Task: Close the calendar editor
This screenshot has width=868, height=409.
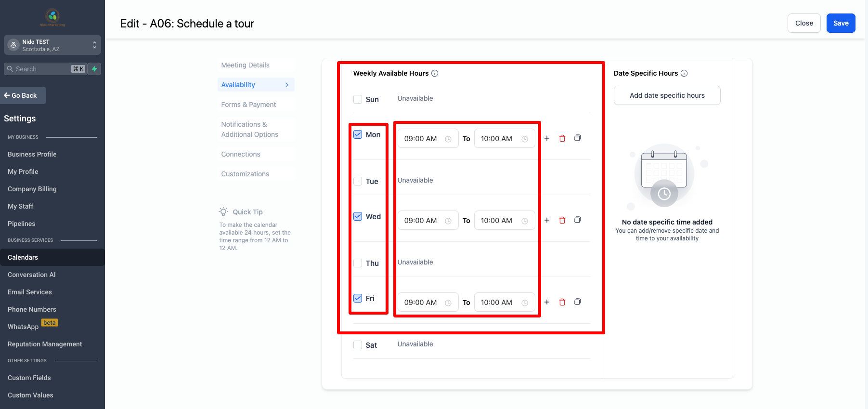Action: tap(804, 23)
